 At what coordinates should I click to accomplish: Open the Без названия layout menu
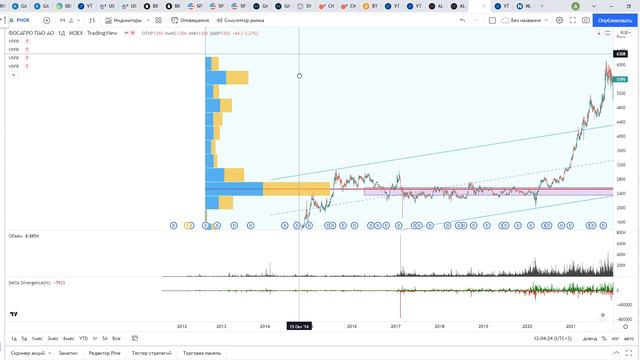(524, 20)
